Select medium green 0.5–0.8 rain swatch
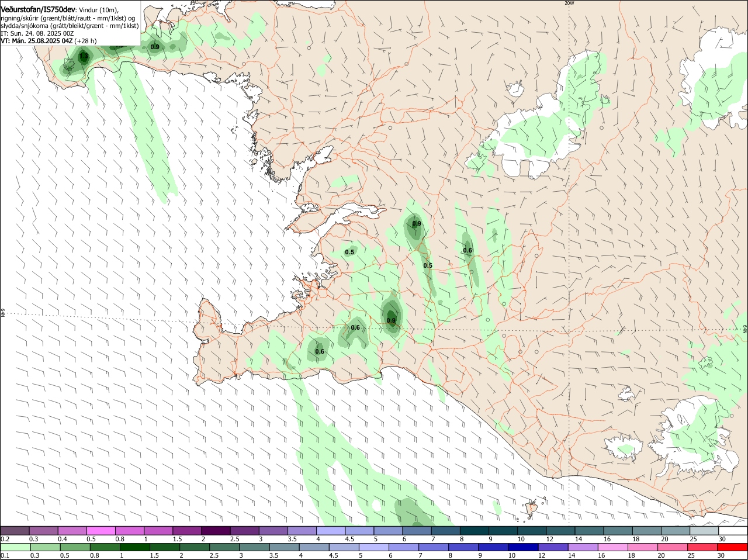 click(x=74, y=547)
